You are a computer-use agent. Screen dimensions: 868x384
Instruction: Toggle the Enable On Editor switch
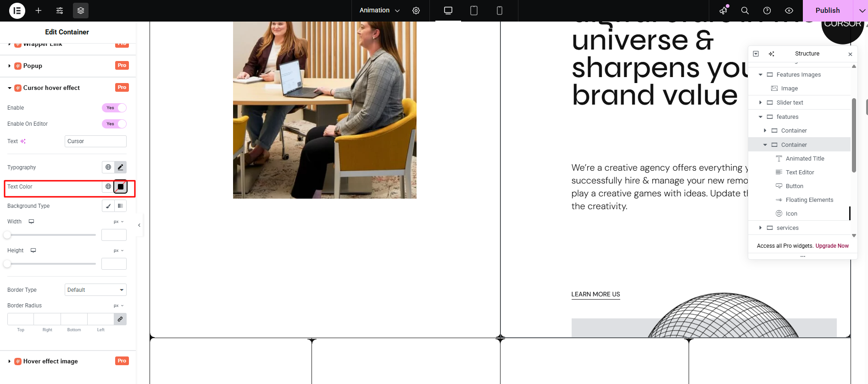114,124
